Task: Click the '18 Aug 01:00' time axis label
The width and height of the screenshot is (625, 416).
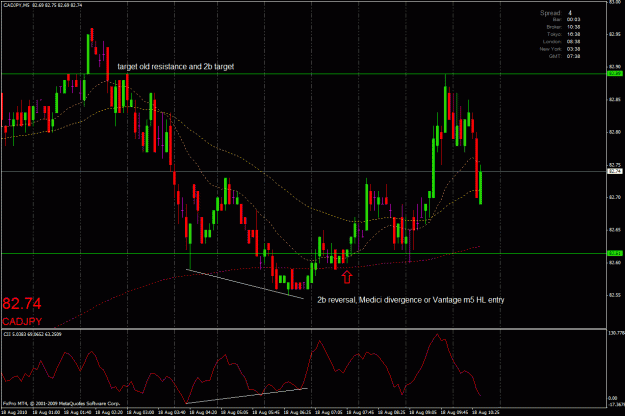Action: 45,412
